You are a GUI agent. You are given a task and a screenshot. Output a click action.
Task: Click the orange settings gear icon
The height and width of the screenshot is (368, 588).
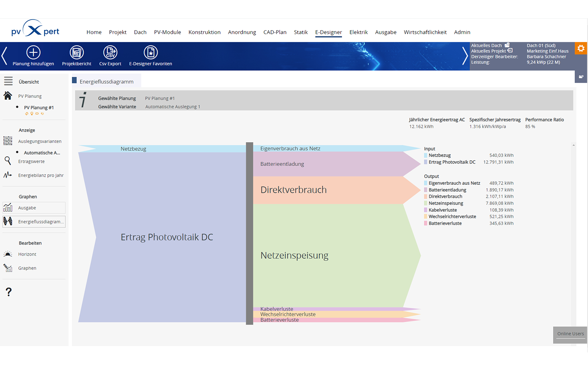click(581, 48)
